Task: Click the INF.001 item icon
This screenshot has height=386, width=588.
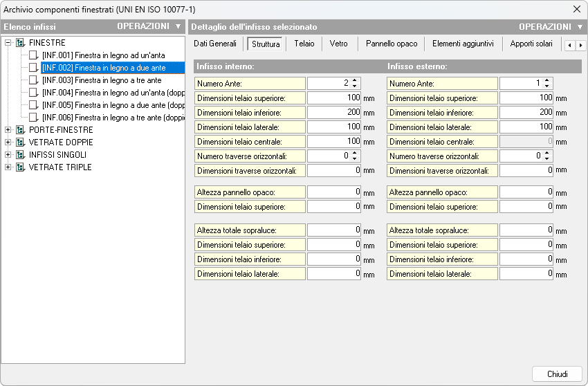Action: (33, 55)
